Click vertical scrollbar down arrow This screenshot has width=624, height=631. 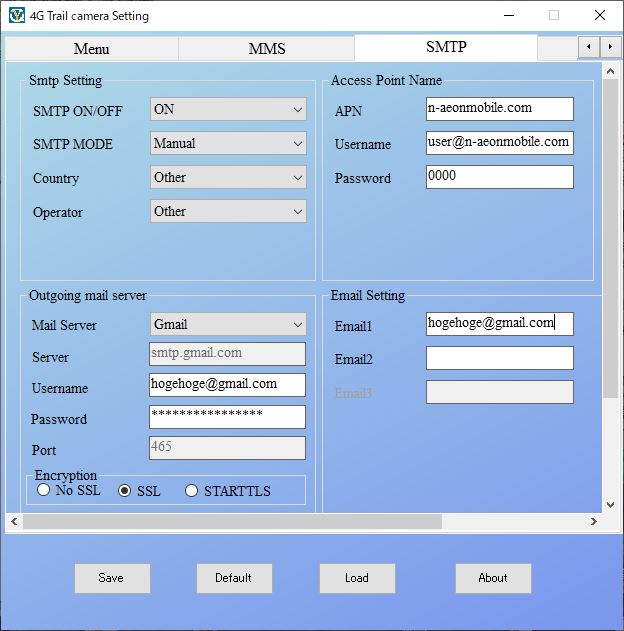[x=610, y=505]
